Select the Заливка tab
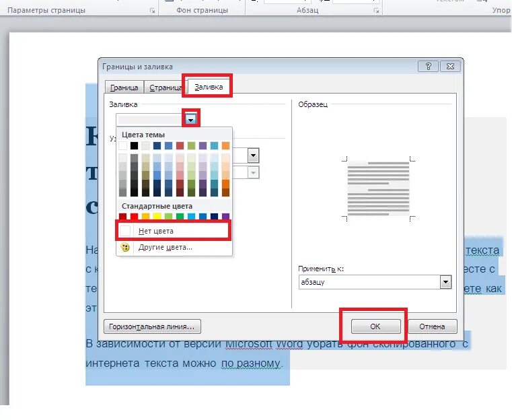512x420 pixels. pyautogui.click(x=209, y=87)
